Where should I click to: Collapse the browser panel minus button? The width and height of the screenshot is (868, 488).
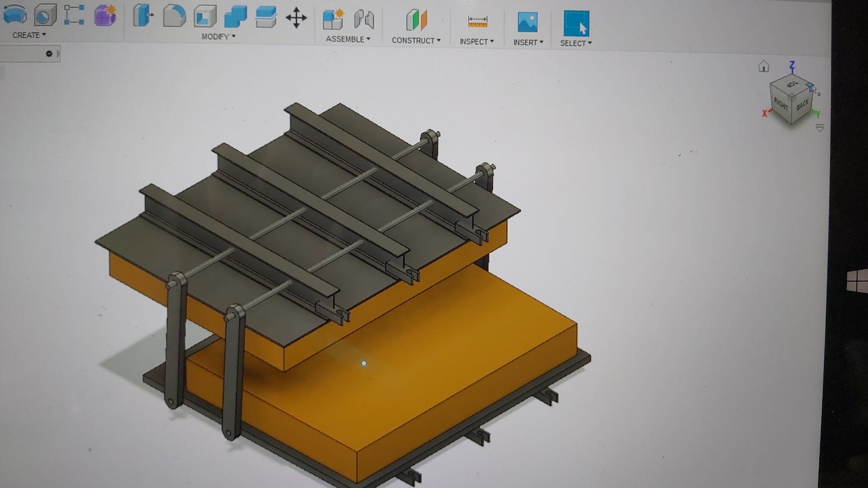pos(49,53)
